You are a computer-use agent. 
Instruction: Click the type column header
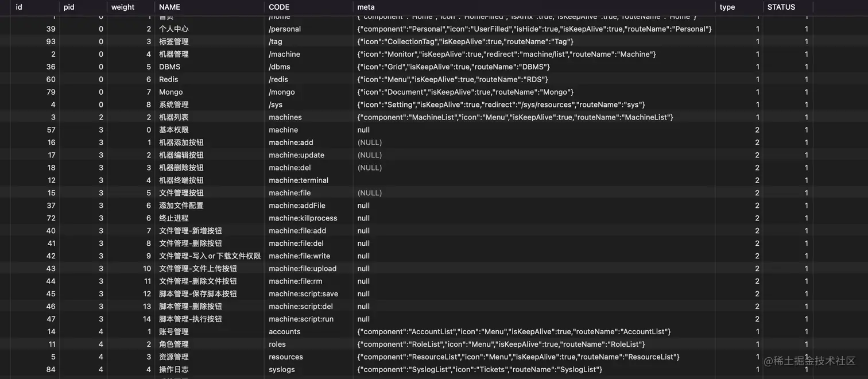727,7
